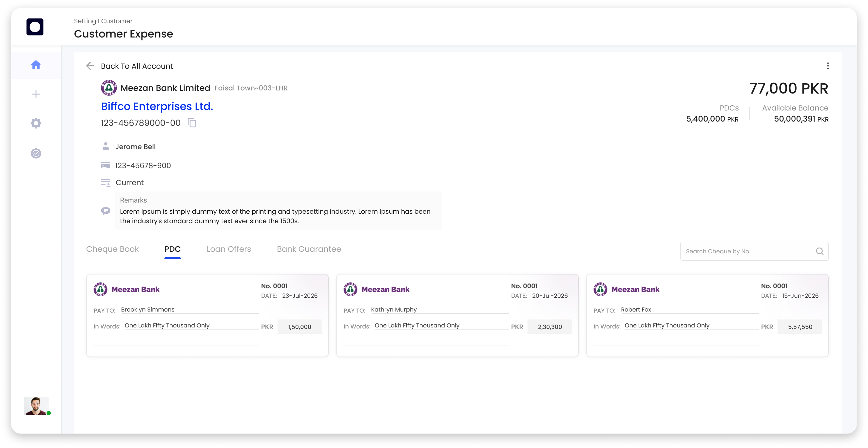Click the account type icon beside Current
The height and width of the screenshot is (448, 868).
(x=106, y=182)
